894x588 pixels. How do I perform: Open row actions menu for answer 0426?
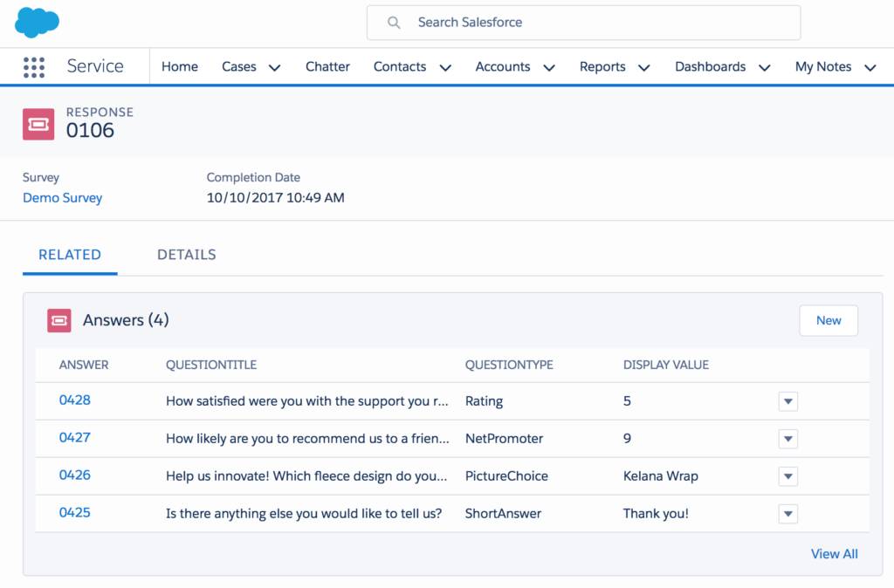point(788,476)
